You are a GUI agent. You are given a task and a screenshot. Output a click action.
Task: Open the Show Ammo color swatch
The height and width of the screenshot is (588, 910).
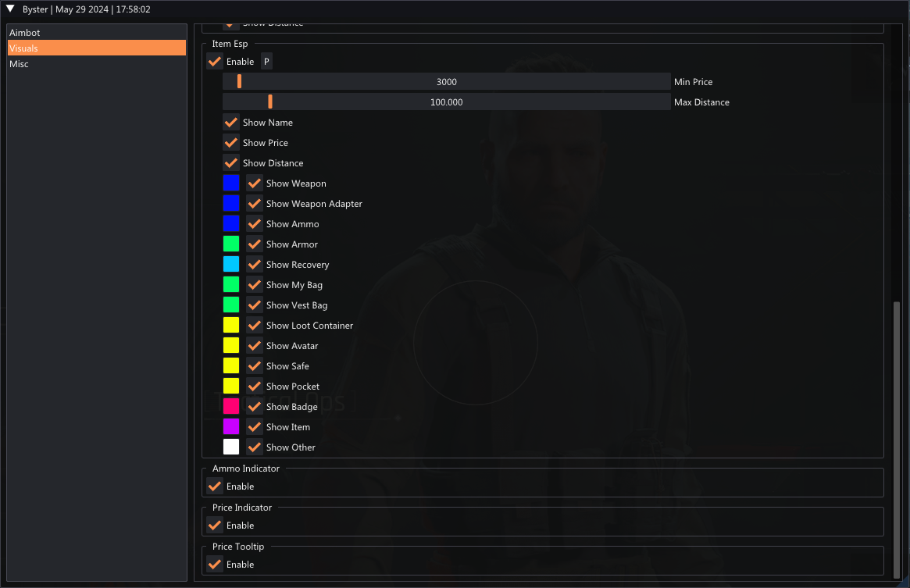pyautogui.click(x=231, y=224)
